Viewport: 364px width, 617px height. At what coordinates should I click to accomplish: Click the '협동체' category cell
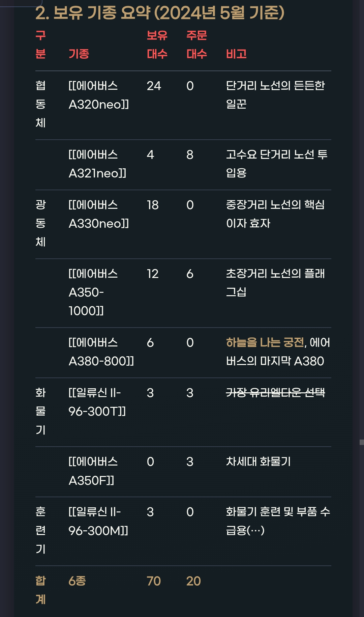(41, 104)
